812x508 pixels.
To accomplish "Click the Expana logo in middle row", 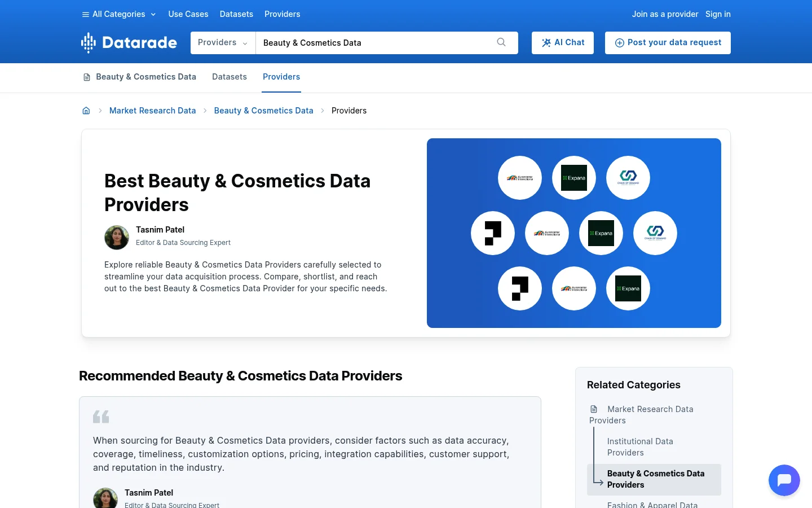I will (x=601, y=233).
